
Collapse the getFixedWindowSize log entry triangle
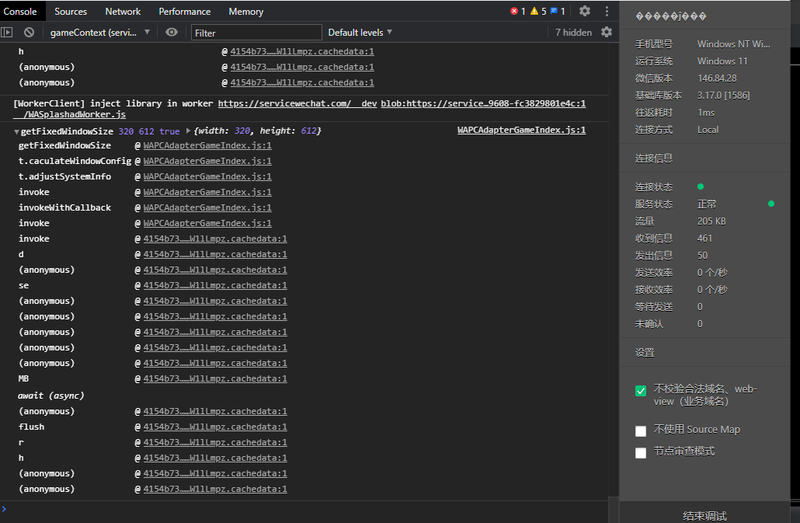tap(16, 132)
